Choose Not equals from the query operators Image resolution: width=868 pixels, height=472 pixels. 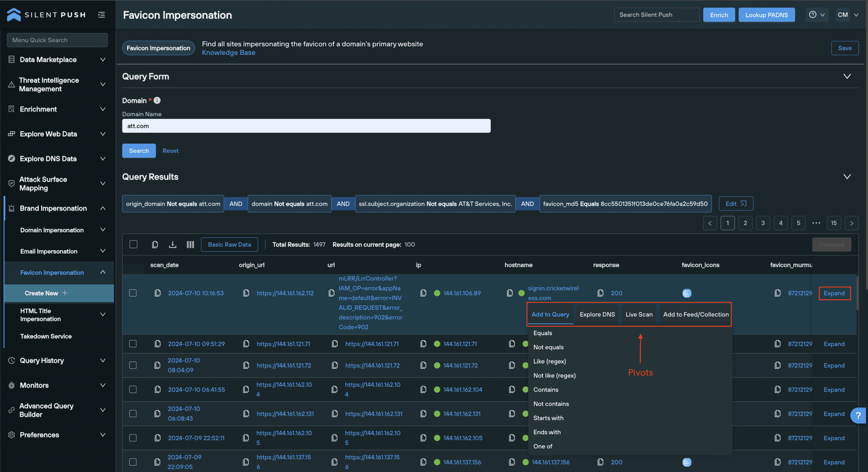[x=548, y=347]
